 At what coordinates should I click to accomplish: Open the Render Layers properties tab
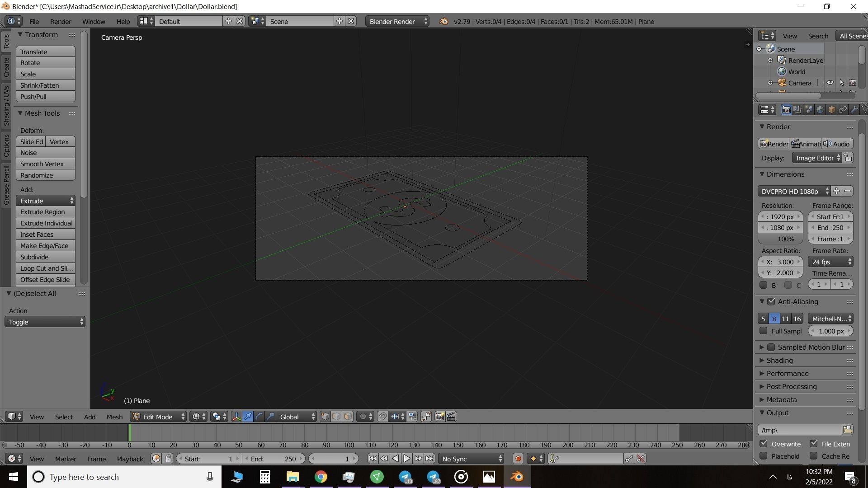(x=797, y=110)
